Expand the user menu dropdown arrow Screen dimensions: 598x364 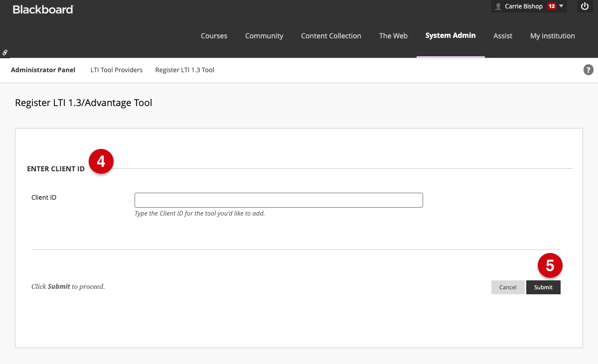coord(561,6)
